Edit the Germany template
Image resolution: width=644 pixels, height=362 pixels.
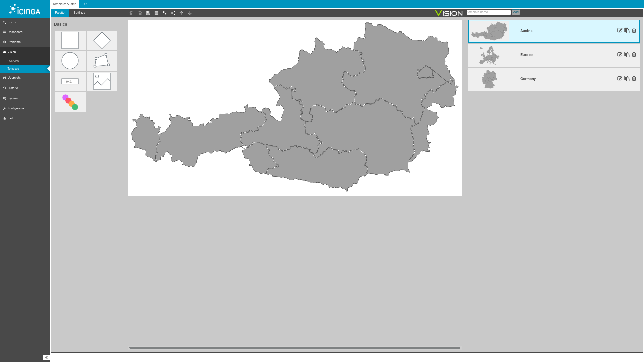coord(620,79)
